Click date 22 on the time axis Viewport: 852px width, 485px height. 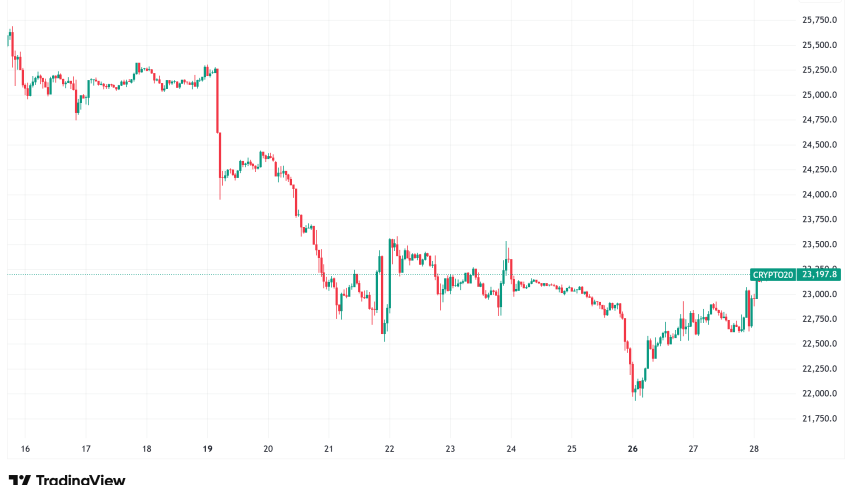coord(390,449)
